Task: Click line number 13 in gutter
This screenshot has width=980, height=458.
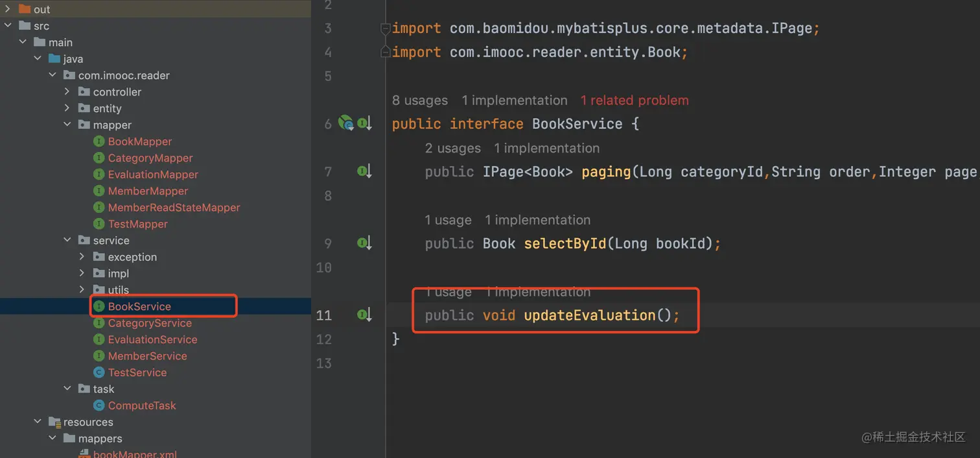Action: click(x=324, y=364)
